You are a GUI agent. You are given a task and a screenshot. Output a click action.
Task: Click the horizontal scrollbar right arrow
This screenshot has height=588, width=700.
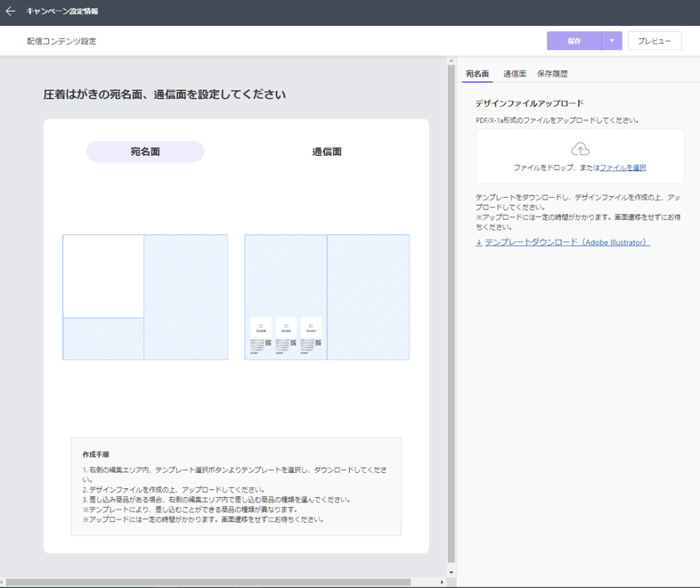442,582
